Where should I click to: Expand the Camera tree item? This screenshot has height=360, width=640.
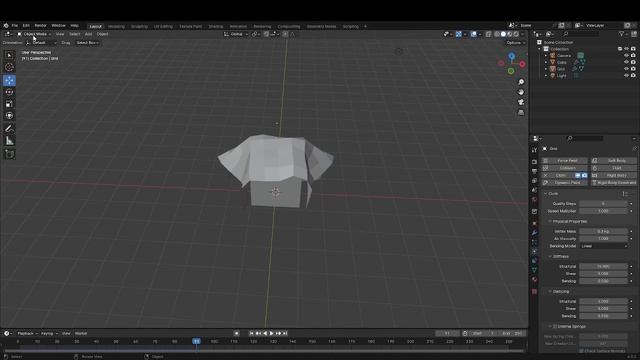546,56
